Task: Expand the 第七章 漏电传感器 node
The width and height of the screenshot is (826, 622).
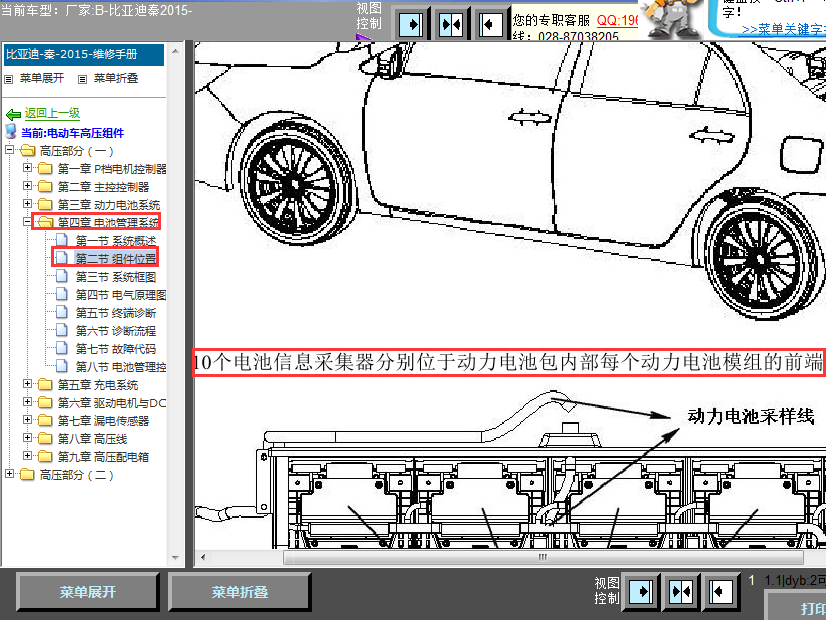Action: 27,419
